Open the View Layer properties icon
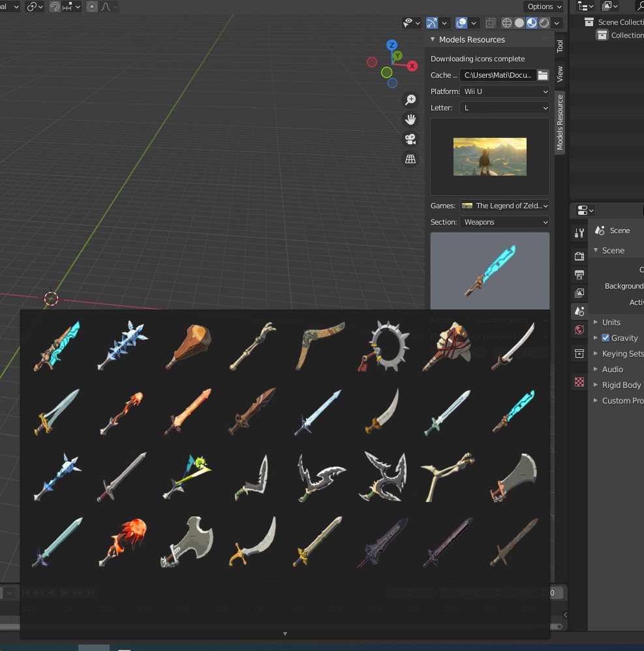The image size is (644, 651). click(x=579, y=293)
